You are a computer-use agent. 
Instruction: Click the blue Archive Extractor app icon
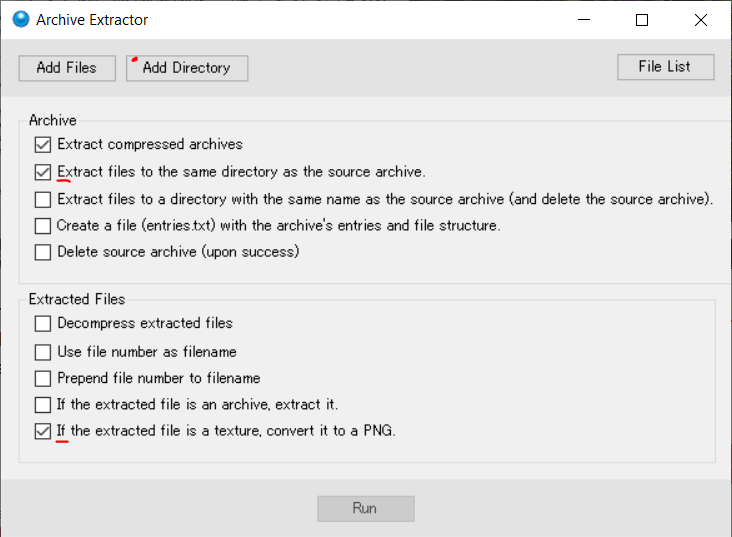(x=21, y=20)
